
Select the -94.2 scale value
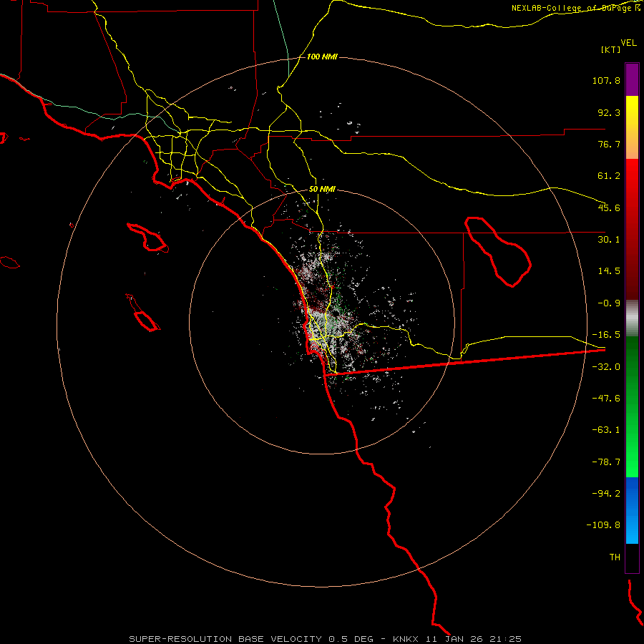(606, 493)
